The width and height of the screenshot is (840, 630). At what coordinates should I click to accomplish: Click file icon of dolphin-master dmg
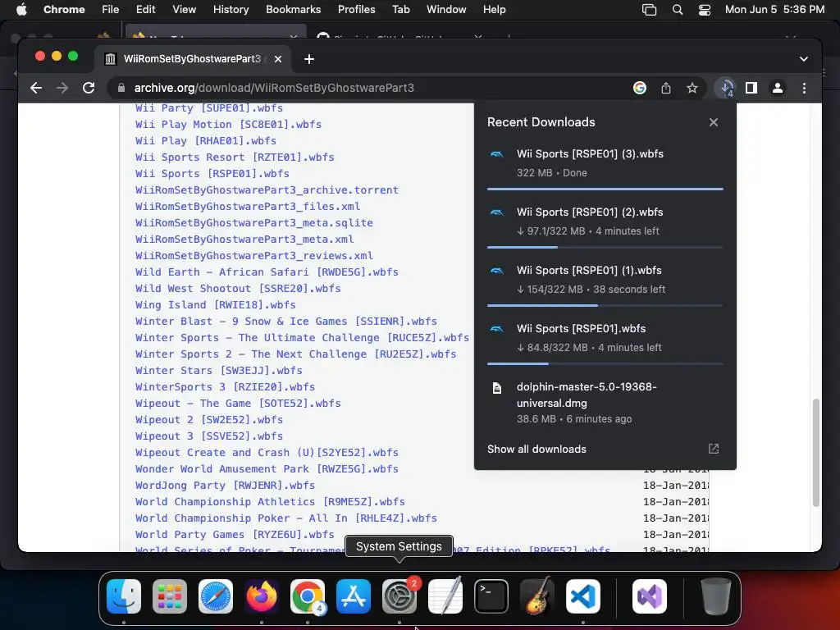[x=496, y=388]
